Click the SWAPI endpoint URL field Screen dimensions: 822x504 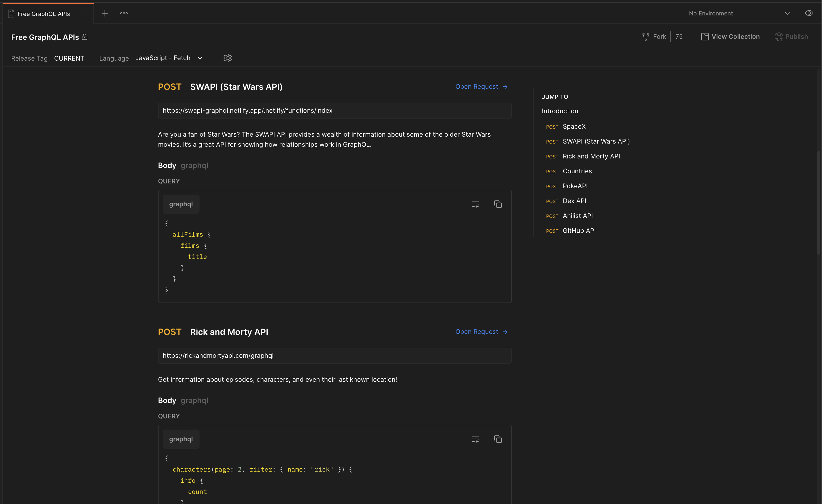(x=334, y=110)
